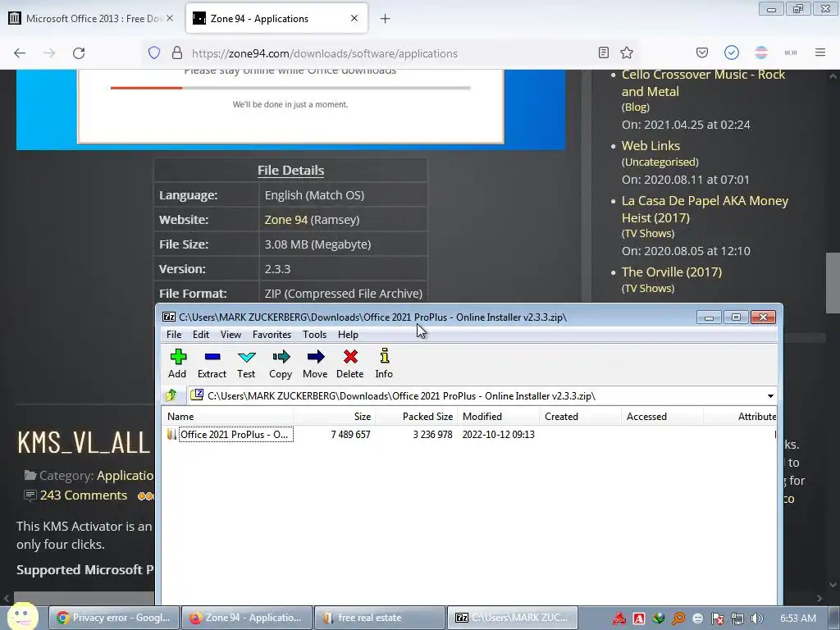The height and width of the screenshot is (630, 840).
Task: Click the 7 489 657 size value
Action: (350, 435)
